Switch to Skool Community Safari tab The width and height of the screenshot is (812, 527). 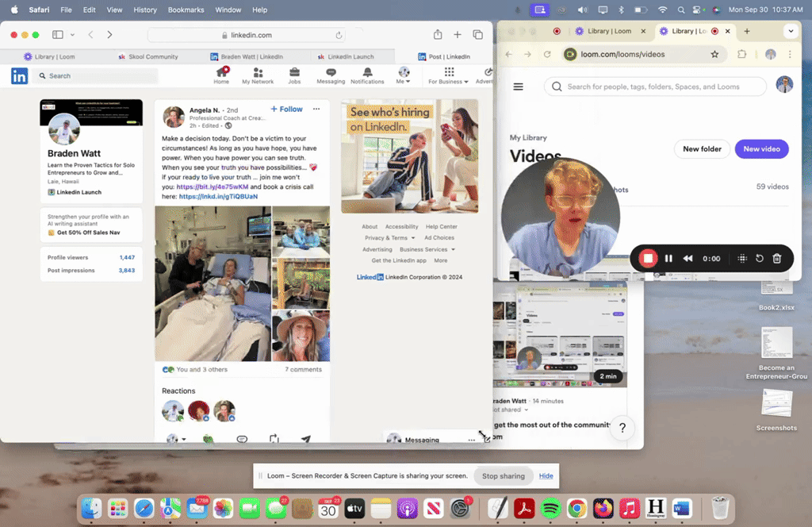tap(148, 56)
